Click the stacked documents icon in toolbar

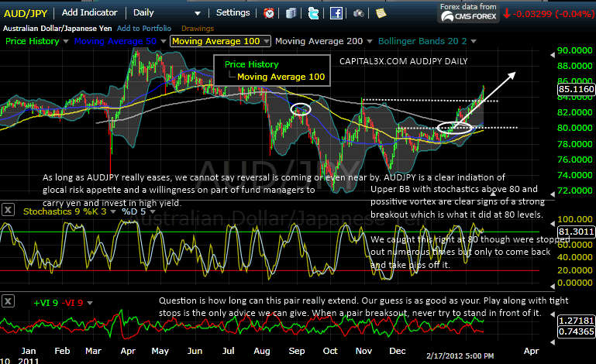pos(291,13)
